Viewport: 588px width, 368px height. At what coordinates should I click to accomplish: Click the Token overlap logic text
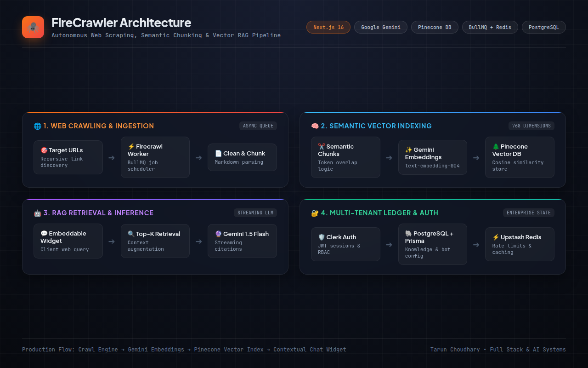[338, 166]
